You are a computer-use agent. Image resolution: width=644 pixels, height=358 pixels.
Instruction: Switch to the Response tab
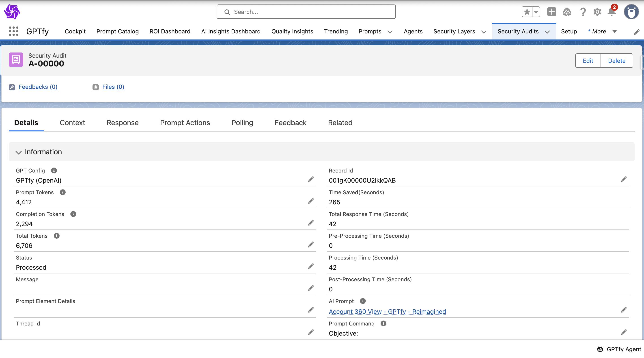123,123
